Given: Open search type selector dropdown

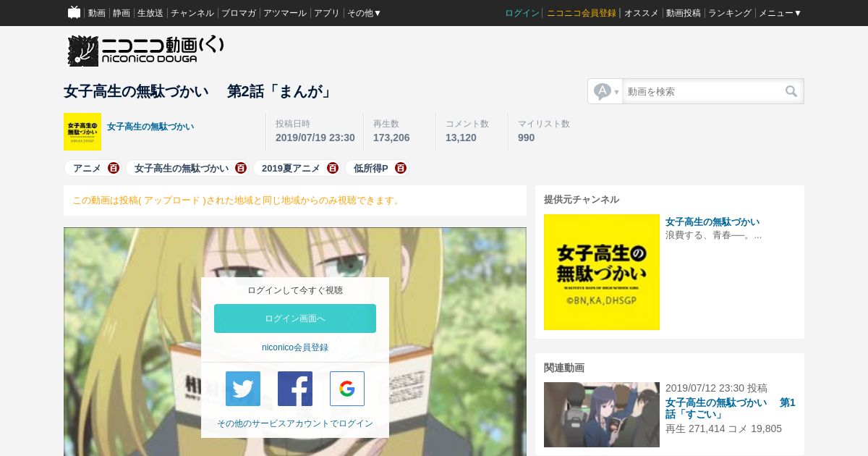Looking at the screenshot, I should (x=606, y=91).
